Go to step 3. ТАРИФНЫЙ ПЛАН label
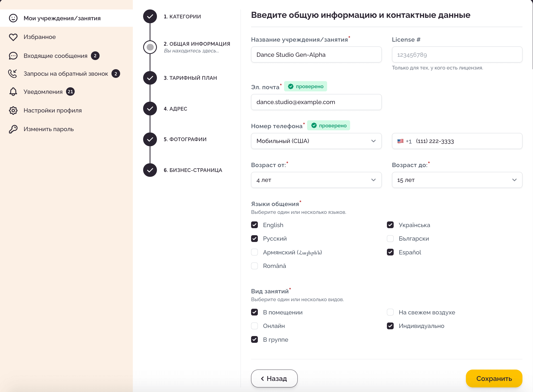This screenshot has width=533, height=392. pos(190,78)
